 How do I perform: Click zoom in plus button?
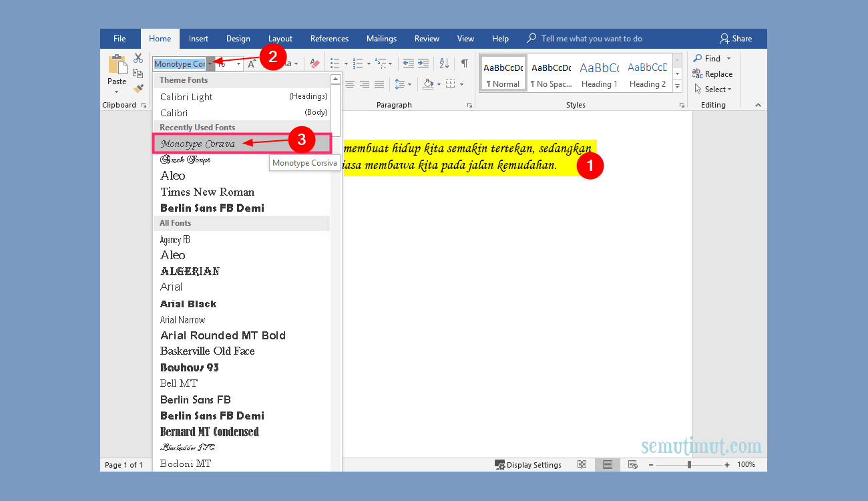(x=727, y=465)
